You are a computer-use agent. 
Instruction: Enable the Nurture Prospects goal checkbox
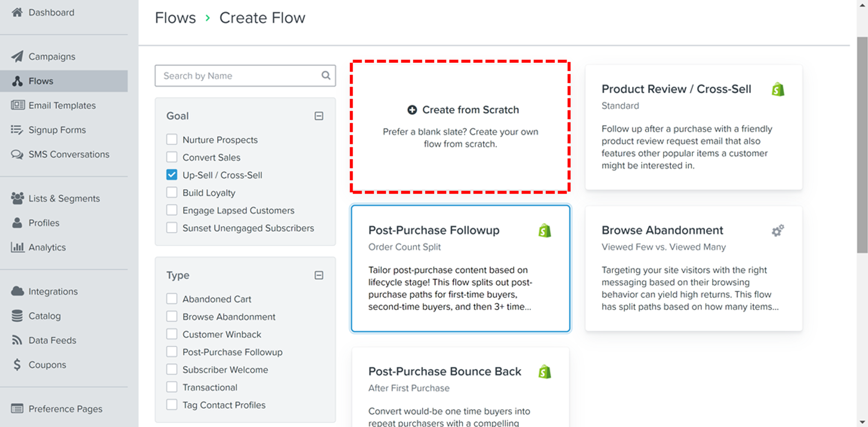172,139
